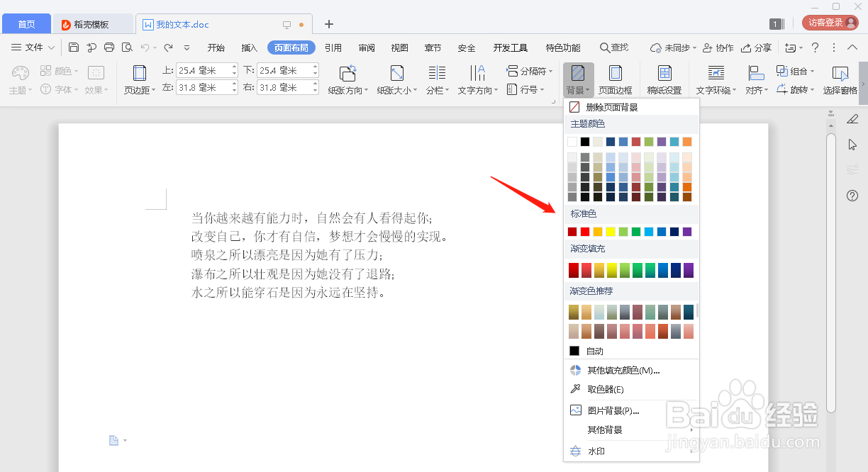Switch to the 引用 ribbon tab
Viewport: 868px width, 472px height.
click(333, 47)
